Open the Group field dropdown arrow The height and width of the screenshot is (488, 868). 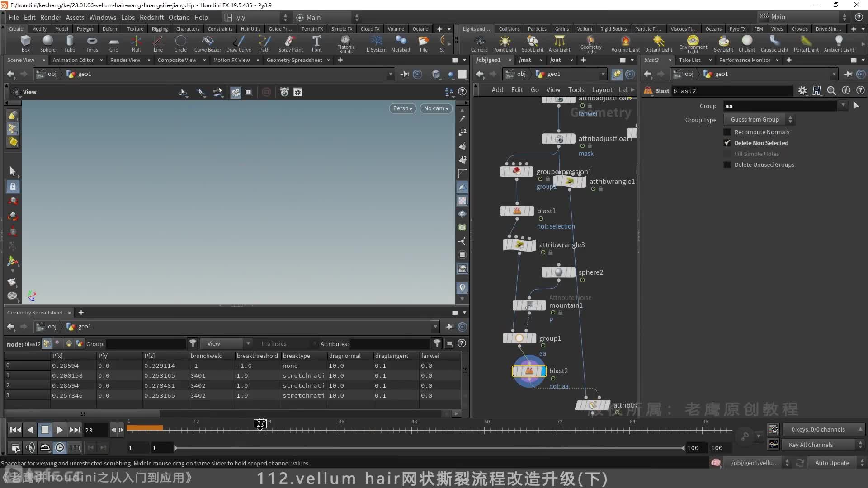845,105
